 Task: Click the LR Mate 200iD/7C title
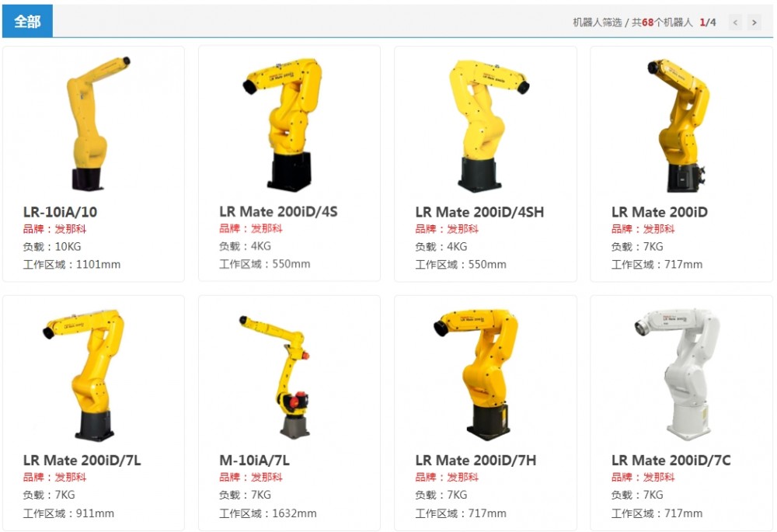(671, 461)
